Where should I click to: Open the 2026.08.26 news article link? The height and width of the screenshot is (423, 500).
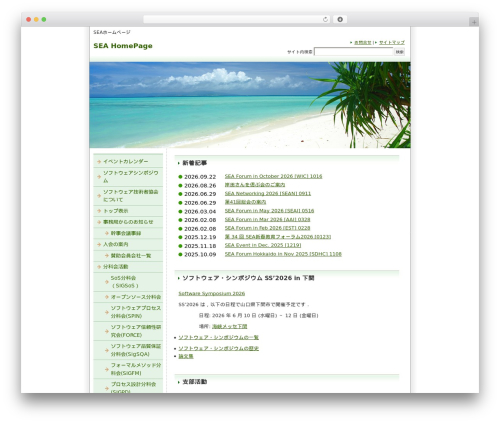coord(255,185)
